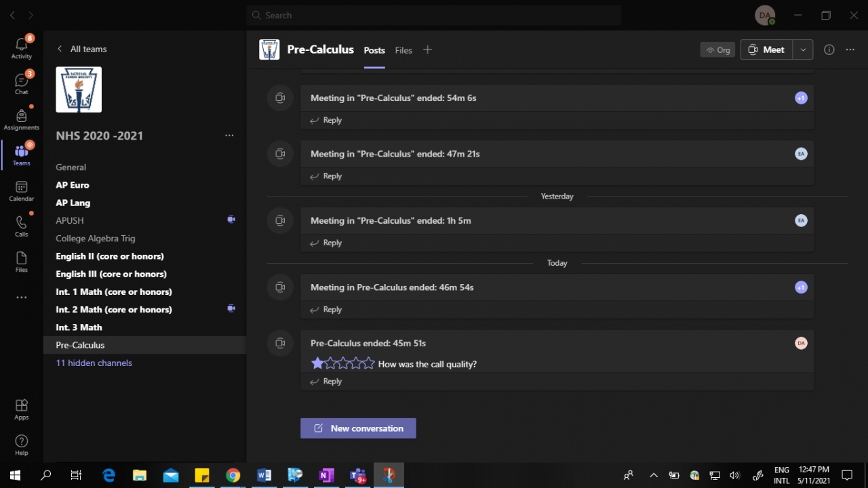868x488 pixels.
Task: Rate call quality two stars
Action: [330, 363]
